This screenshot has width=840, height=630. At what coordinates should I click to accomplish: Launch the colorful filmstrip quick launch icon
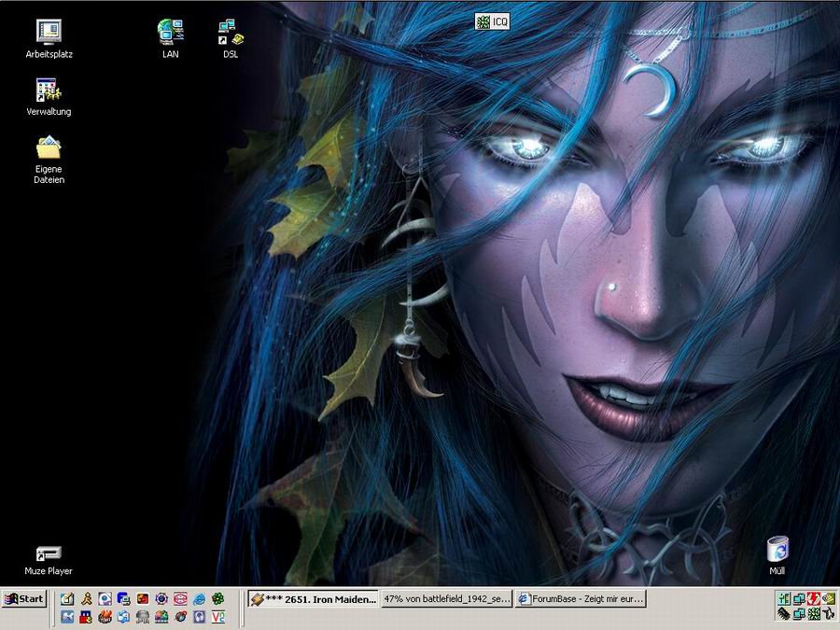tap(161, 617)
